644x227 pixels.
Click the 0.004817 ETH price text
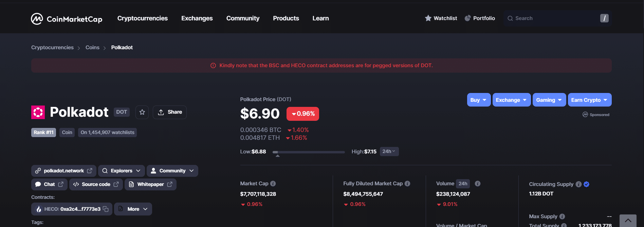coord(260,138)
